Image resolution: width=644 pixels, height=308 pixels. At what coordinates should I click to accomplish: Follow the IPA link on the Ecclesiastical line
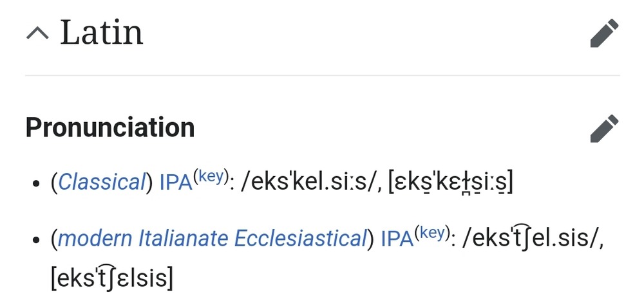click(397, 239)
